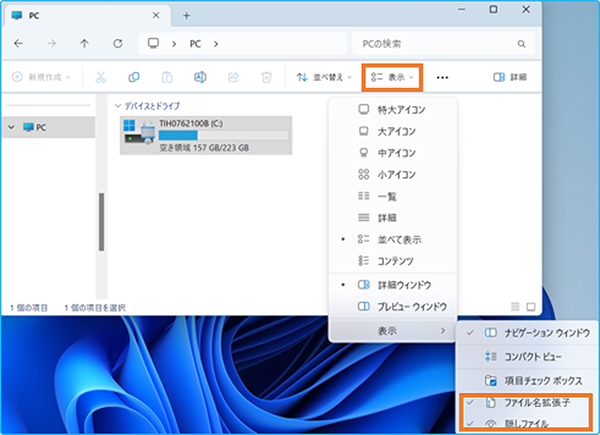The width and height of the screenshot is (600, 435).
Task: Click the Cut scissors icon
Action: [x=100, y=77]
